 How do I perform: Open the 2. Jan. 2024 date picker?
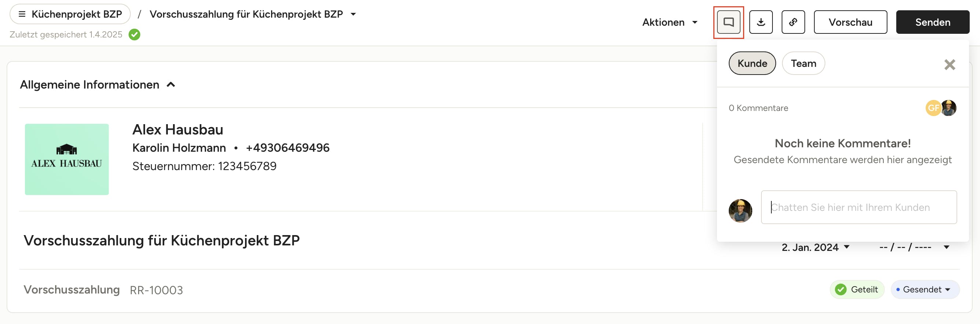click(x=815, y=247)
